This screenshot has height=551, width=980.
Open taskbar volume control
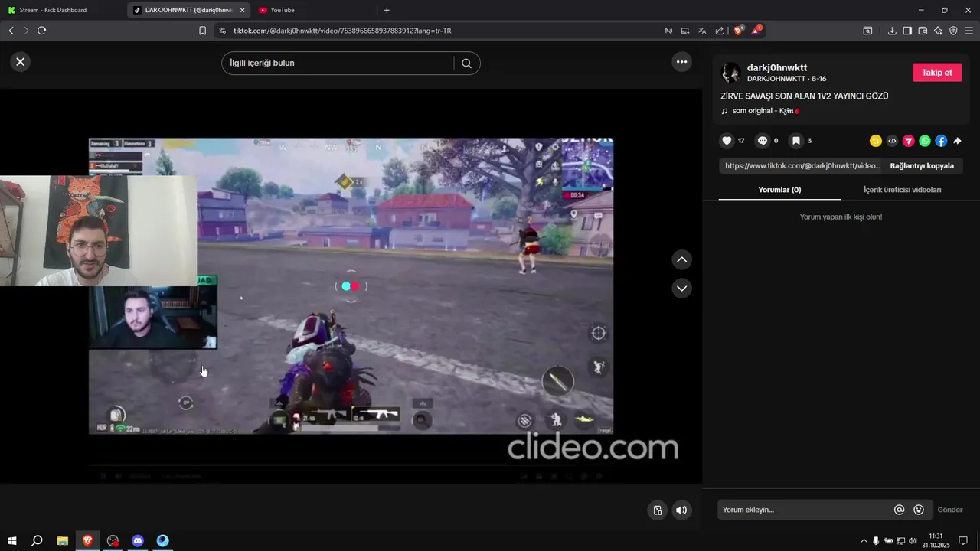[x=913, y=541]
